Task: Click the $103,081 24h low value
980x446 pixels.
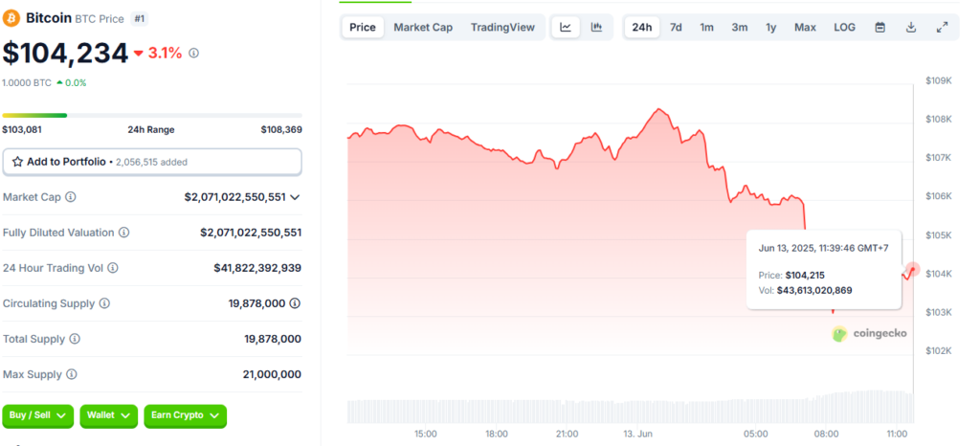Action: (22, 130)
